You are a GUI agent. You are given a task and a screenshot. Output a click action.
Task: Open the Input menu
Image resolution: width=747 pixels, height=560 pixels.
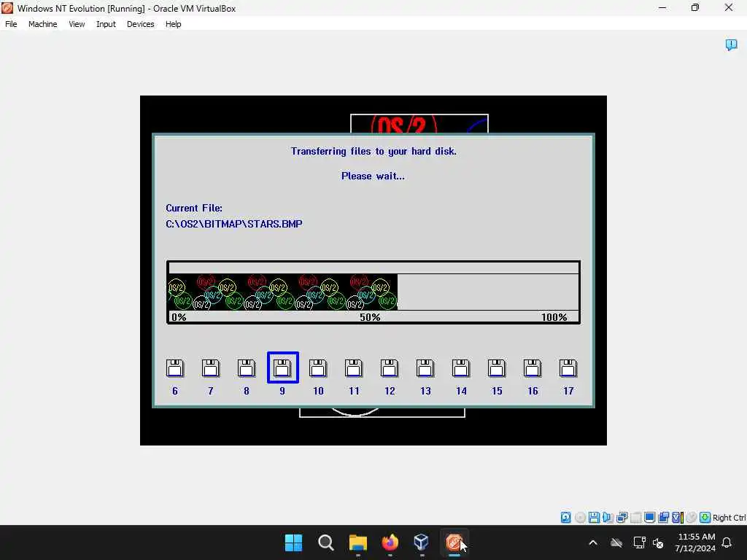(x=106, y=24)
